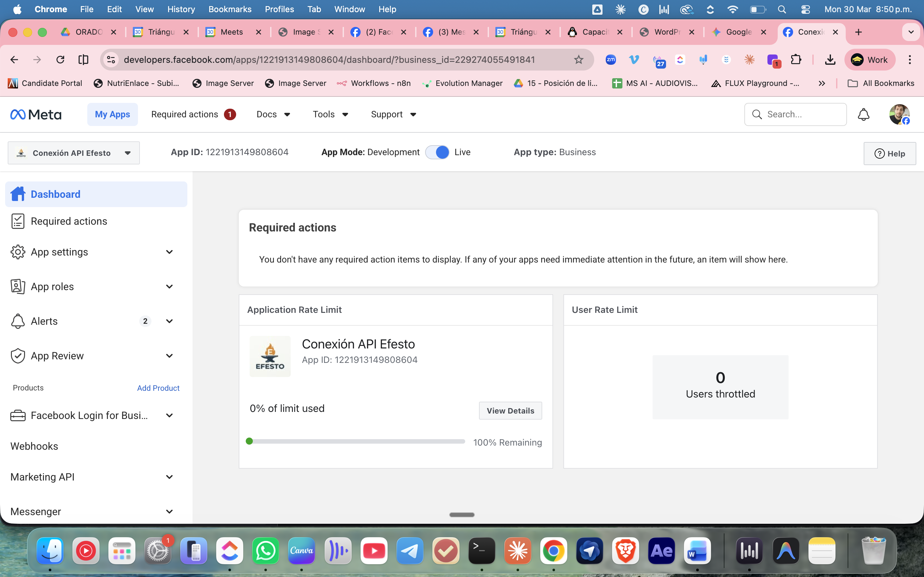Open the Chrome extensions puzzle icon
The height and width of the screenshot is (577, 924).
796,60
